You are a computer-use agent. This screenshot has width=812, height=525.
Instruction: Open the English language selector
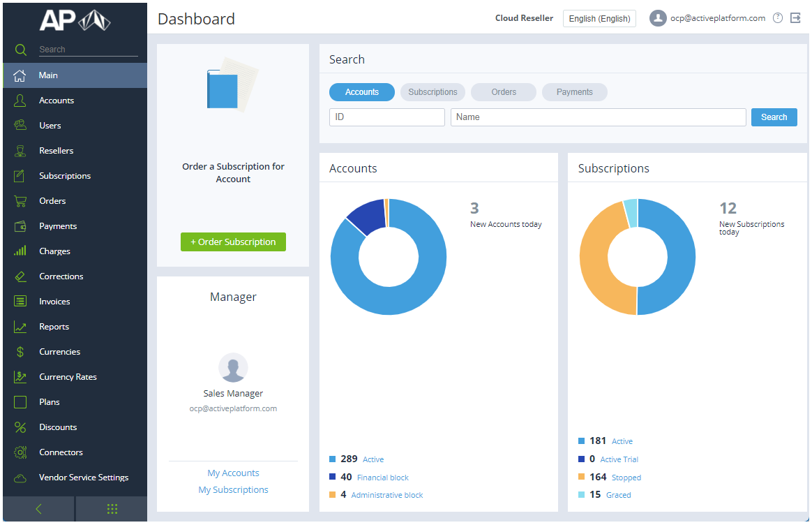599,18
